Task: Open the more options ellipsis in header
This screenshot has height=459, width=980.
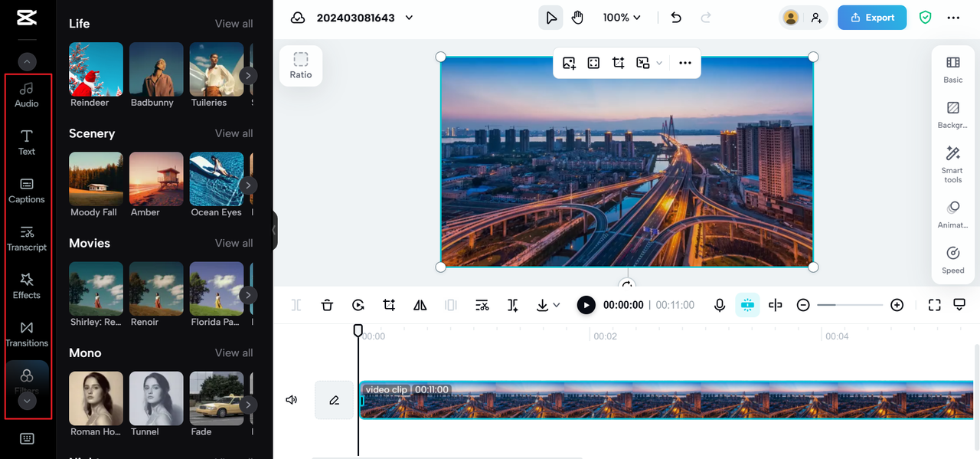Action: pos(953,18)
